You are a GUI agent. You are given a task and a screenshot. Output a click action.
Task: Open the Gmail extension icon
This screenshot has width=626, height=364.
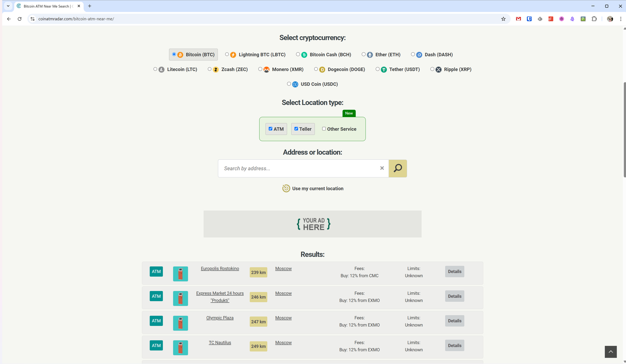[x=518, y=19]
